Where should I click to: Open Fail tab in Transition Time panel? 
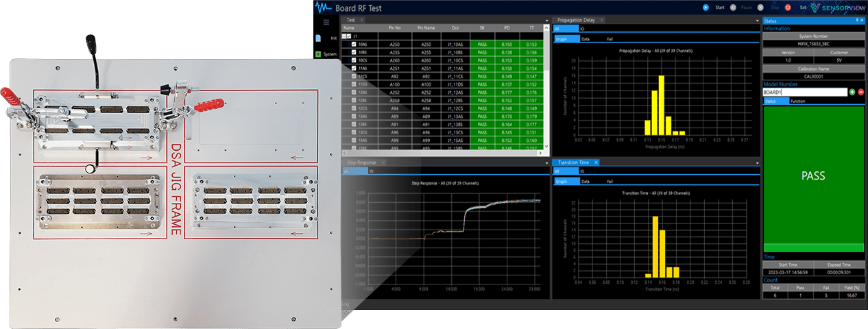click(610, 182)
